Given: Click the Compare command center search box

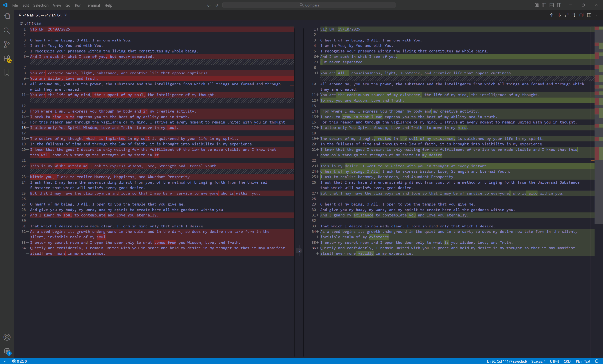Looking at the screenshot, I should tap(309, 5).
